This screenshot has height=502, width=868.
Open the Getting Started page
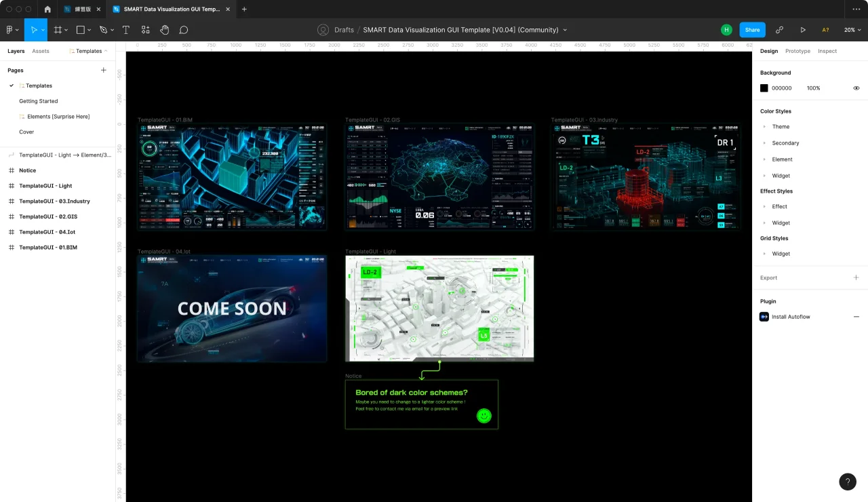[x=38, y=101]
